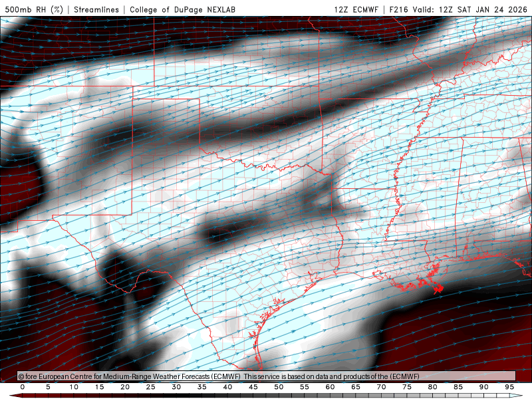Click the 60 label on the RH legend
This screenshot has height=399, width=532.
330,387
